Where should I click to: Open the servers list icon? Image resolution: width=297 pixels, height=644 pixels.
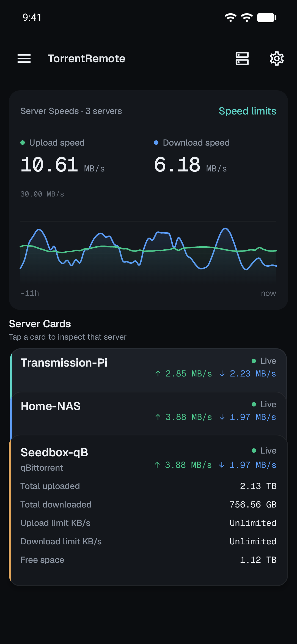tap(242, 59)
